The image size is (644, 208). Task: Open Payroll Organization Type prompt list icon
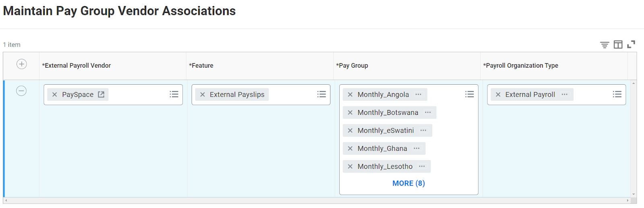click(x=617, y=94)
